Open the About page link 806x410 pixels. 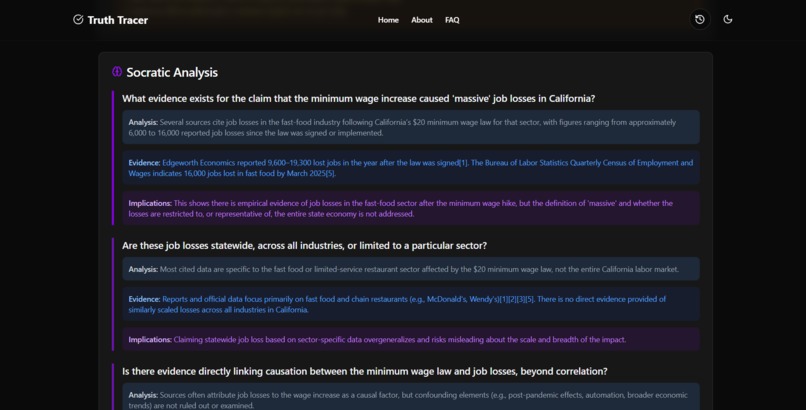[422, 20]
